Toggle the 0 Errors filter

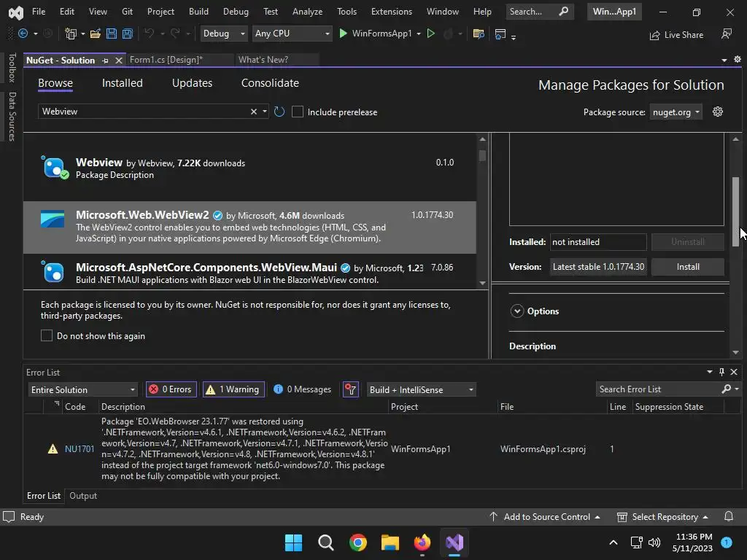[171, 389]
